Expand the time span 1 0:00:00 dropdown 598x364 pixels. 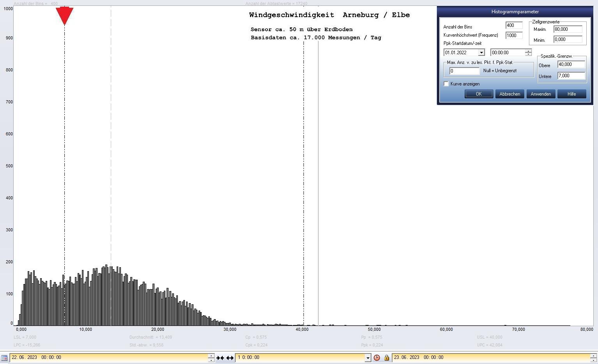point(367,358)
